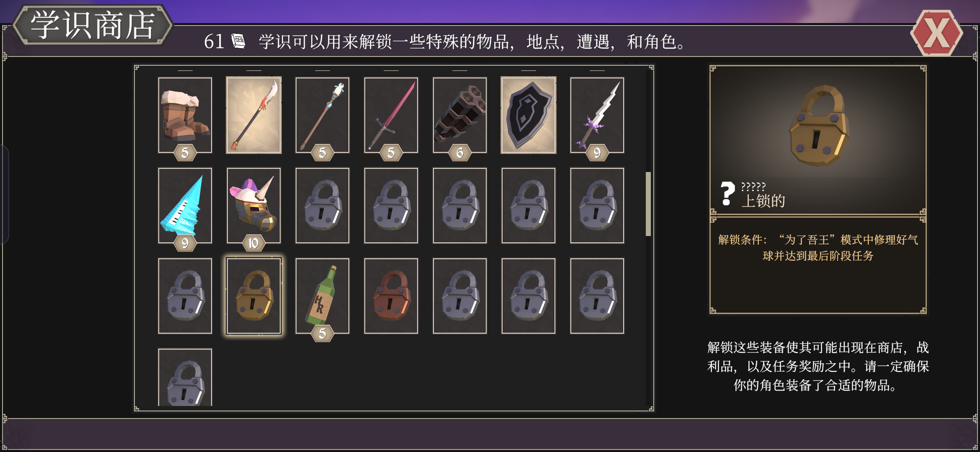Click the selected golden padlock slot
Screen dimensions: 980x452
pyautogui.click(x=254, y=296)
